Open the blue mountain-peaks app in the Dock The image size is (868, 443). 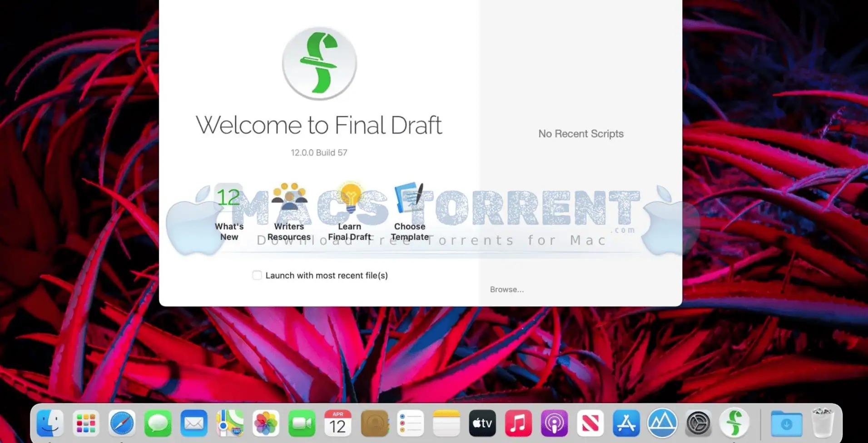662,423
